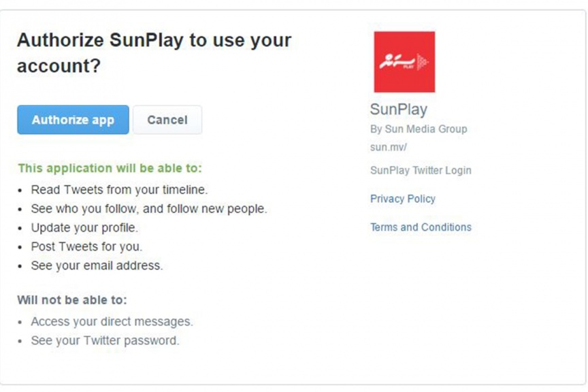Click the "Post Tweets for you" item
This screenshot has width=588, height=392.
(x=86, y=246)
